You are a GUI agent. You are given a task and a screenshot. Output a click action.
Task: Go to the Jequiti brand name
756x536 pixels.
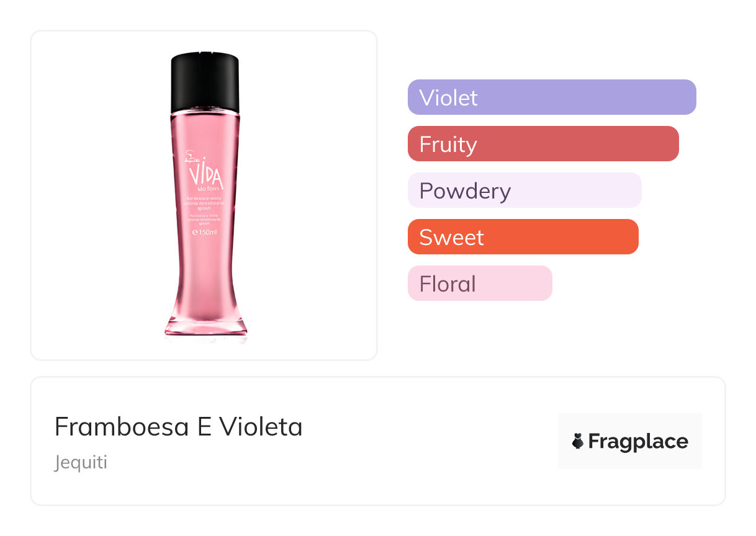[81, 462]
